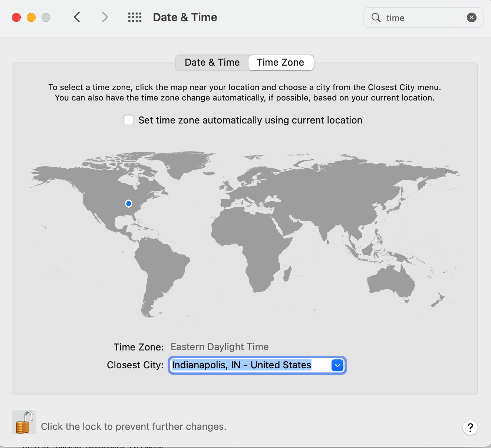Enable set time zone automatically checkbox
The height and width of the screenshot is (448, 491).
129,120
